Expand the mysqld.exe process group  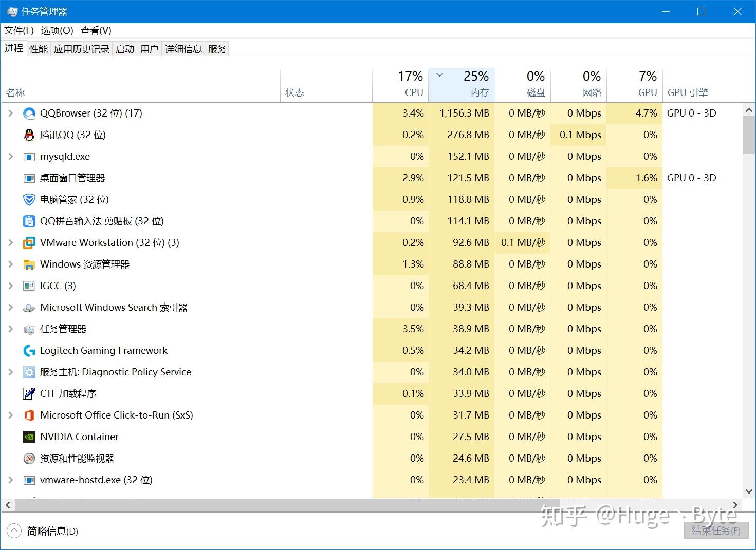coord(11,156)
